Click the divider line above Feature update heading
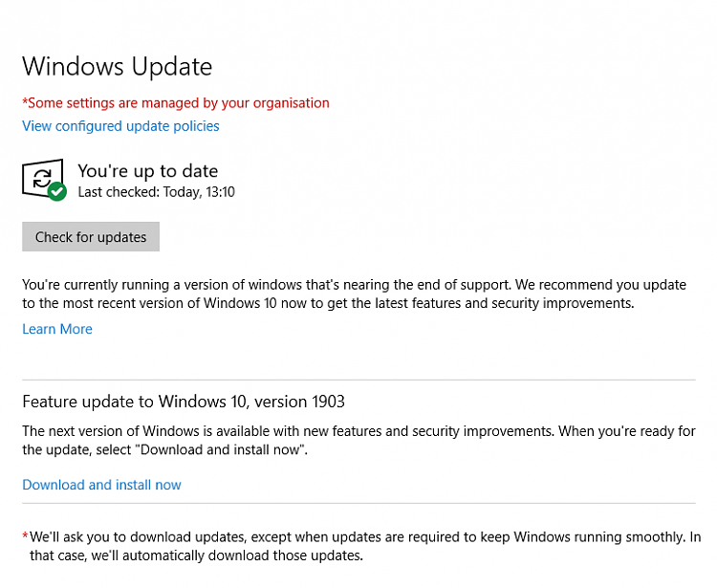Screen dimensions: 717x588 (x=358, y=380)
